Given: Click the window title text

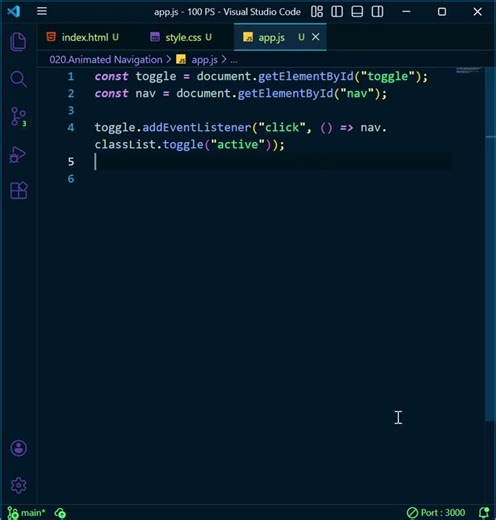Looking at the screenshot, I should click(227, 12).
